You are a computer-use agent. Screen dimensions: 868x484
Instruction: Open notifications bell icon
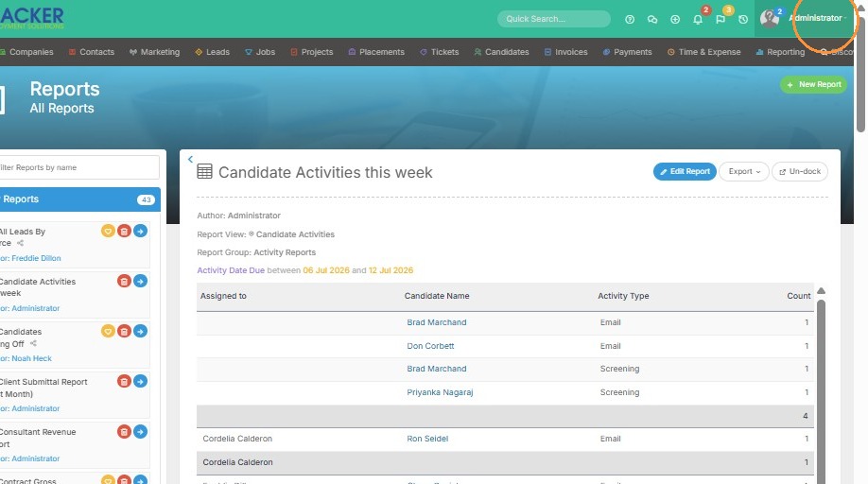698,19
